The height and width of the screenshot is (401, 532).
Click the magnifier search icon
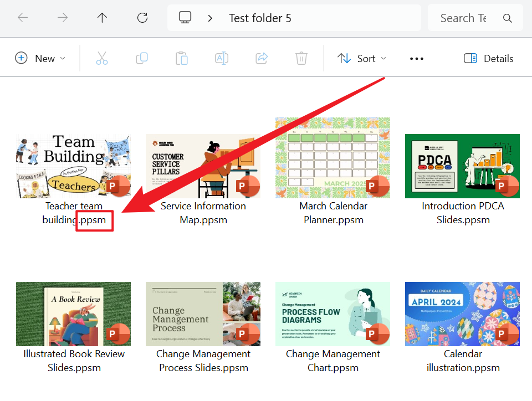[507, 18]
